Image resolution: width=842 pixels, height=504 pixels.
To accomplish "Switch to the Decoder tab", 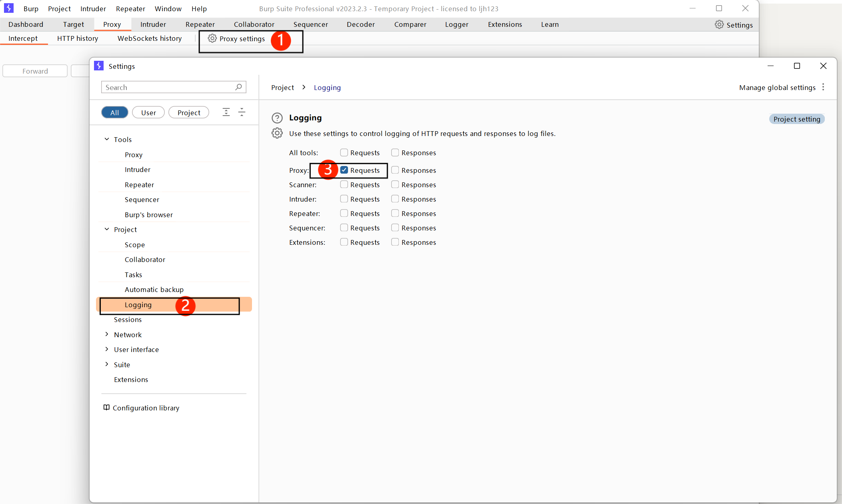I will [x=360, y=24].
